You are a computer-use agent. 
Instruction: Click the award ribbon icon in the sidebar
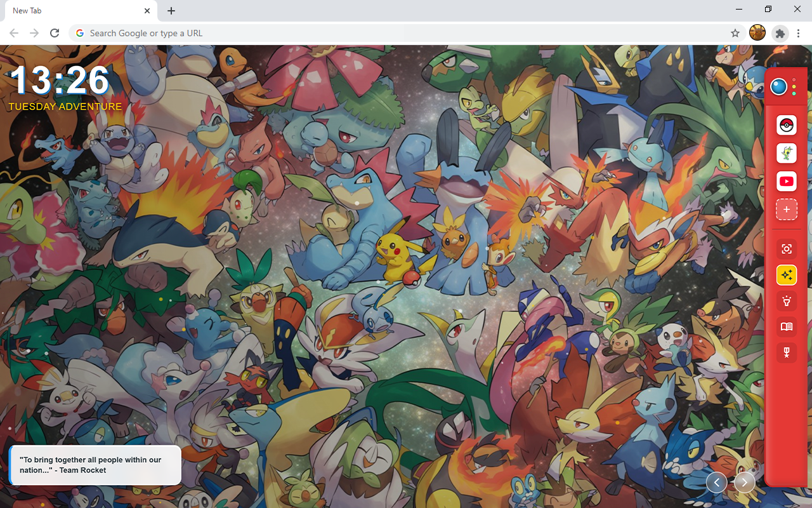click(x=786, y=353)
